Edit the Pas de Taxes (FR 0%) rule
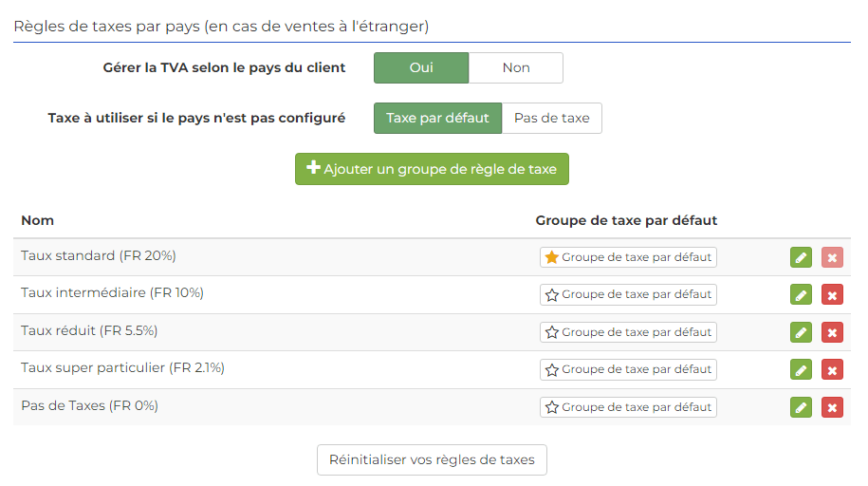868x486 pixels. (x=801, y=407)
